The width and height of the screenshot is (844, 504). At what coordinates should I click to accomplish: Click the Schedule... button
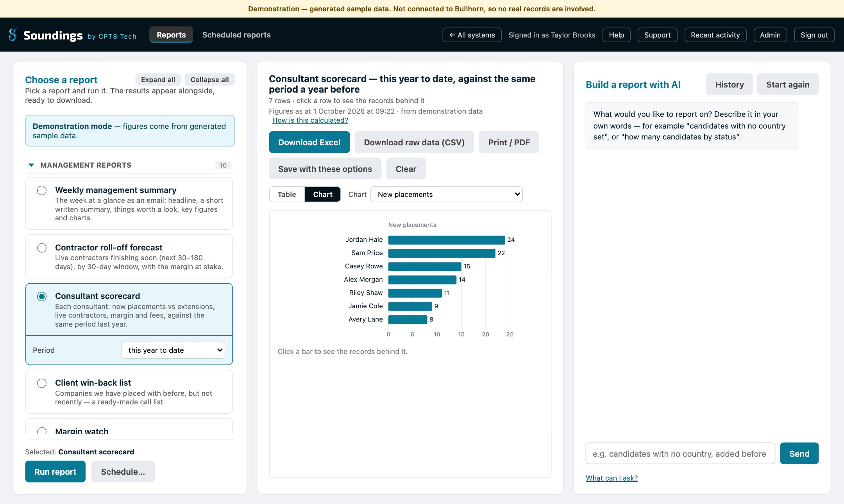tap(123, 472)
